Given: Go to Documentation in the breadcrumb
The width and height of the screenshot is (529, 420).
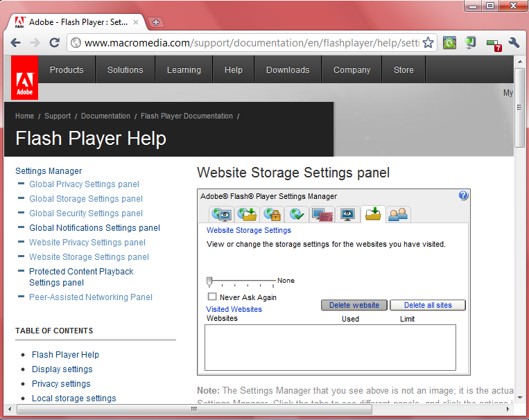Looking at the screenshot, I should point(105,116).
